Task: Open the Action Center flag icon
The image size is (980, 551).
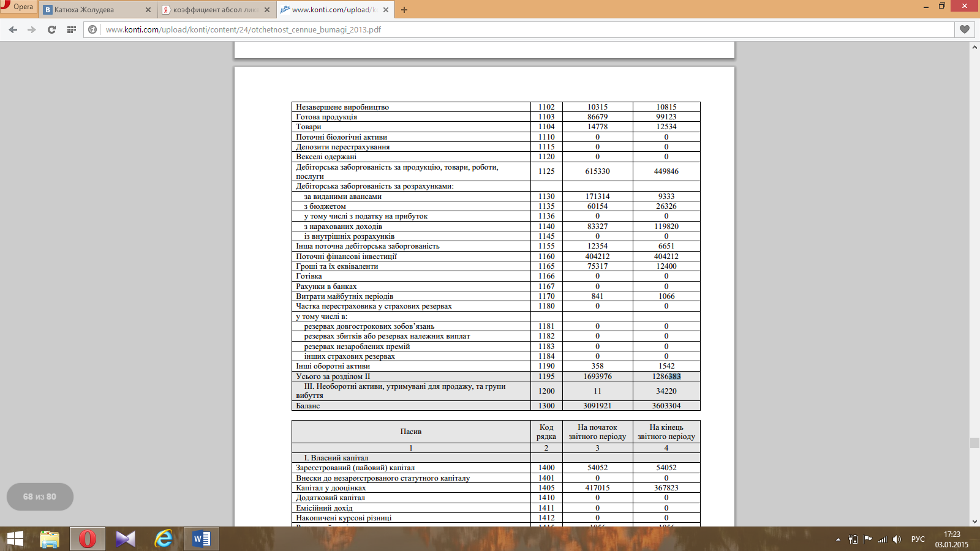Action: click(x=867, y=539)
